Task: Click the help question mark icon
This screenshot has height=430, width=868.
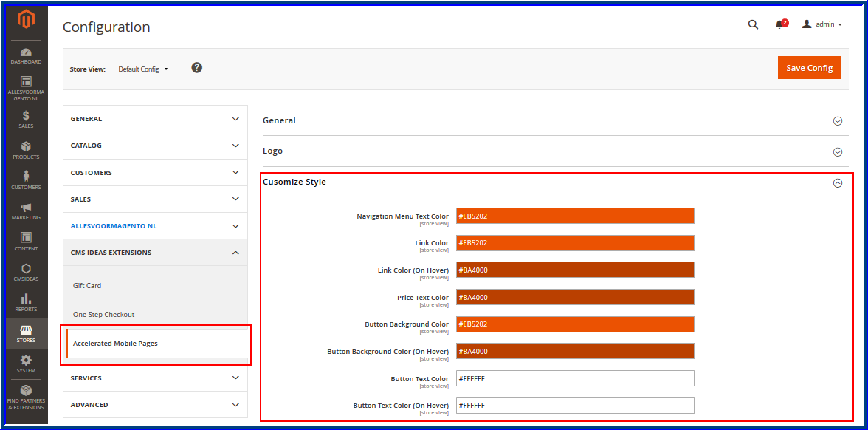Action: pos(196,67)
